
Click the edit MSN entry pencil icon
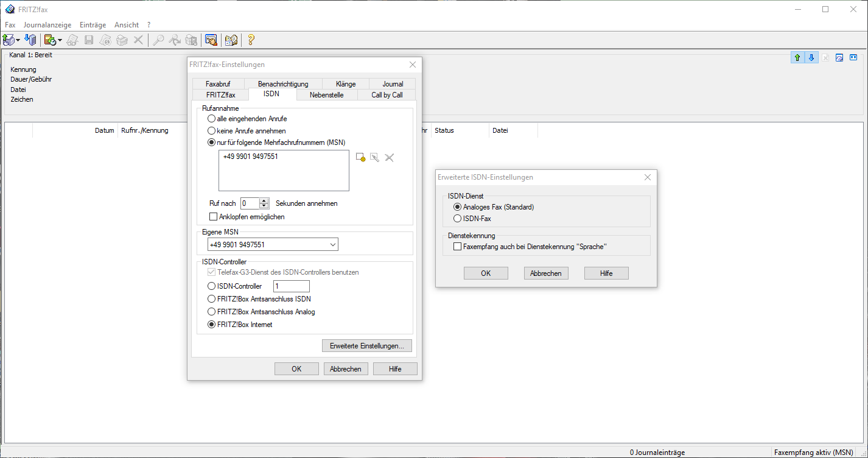click(375, 157)
